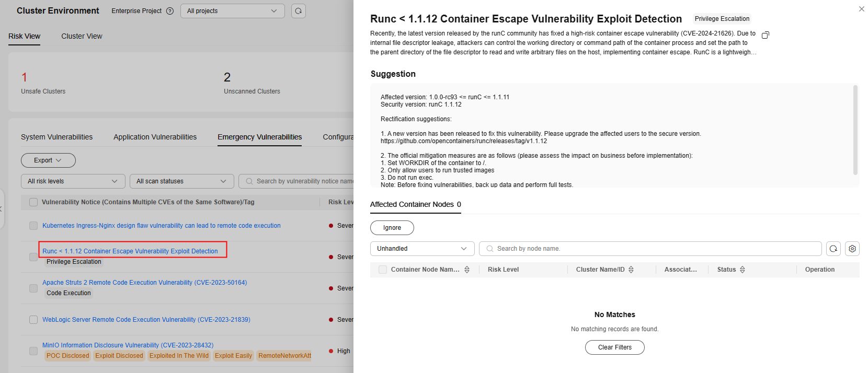The image size is (868, 373).
Task: Sort by Cluster Name/ID column
Action: [631, 270]
